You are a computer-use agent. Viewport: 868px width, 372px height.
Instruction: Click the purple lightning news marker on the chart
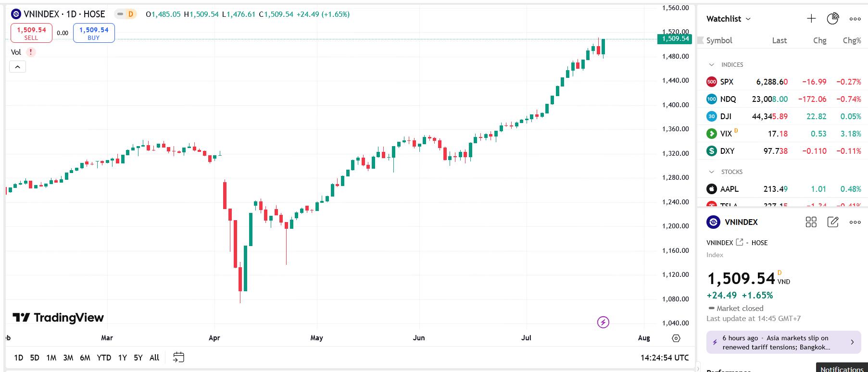pyautogui.click(x=603, y=322)
